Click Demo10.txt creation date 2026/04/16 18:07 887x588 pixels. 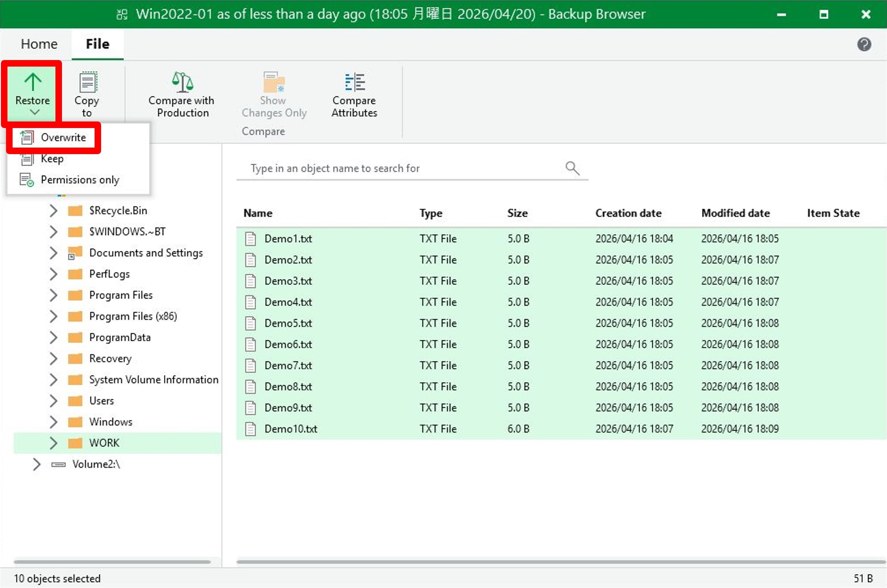point(634,429)
